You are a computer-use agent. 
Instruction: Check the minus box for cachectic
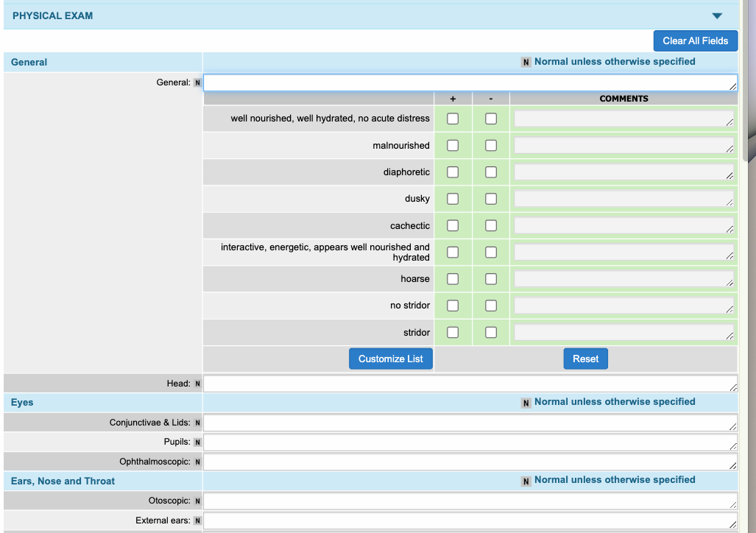491,226
